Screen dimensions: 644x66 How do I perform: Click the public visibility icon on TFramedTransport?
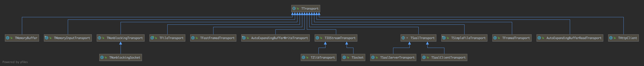pyautogui.click(x=499, y=38)
